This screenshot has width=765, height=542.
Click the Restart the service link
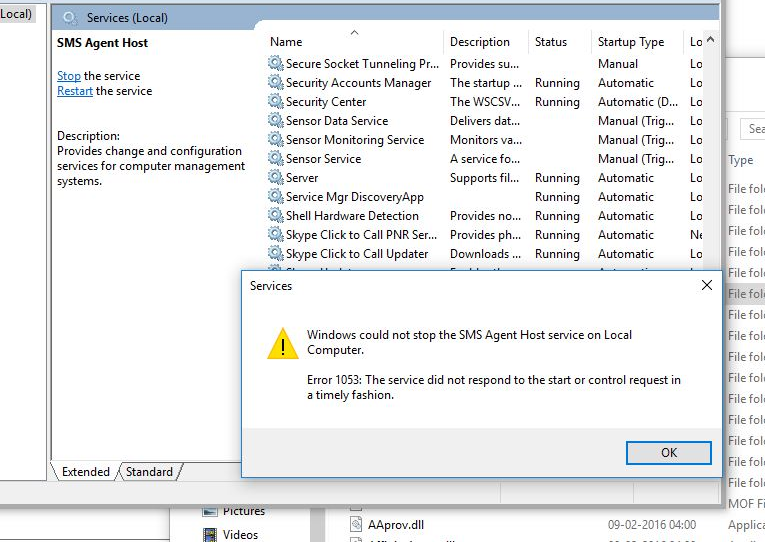75,91
